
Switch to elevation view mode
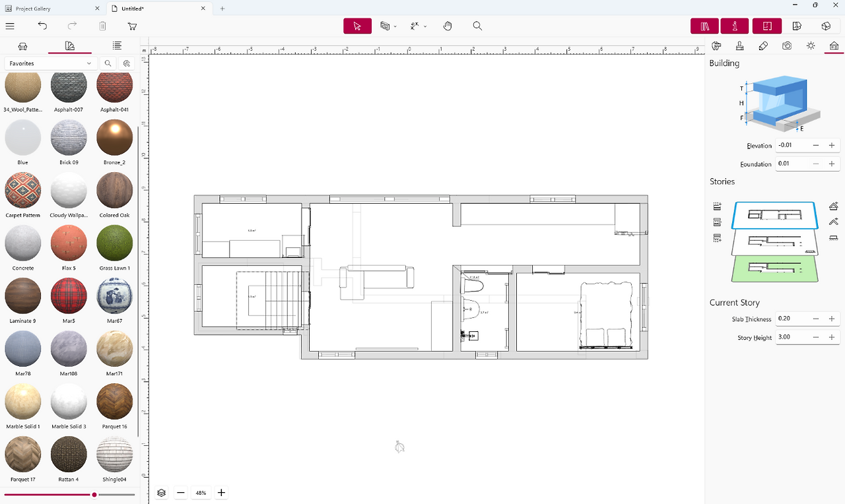tap(797, 26)
